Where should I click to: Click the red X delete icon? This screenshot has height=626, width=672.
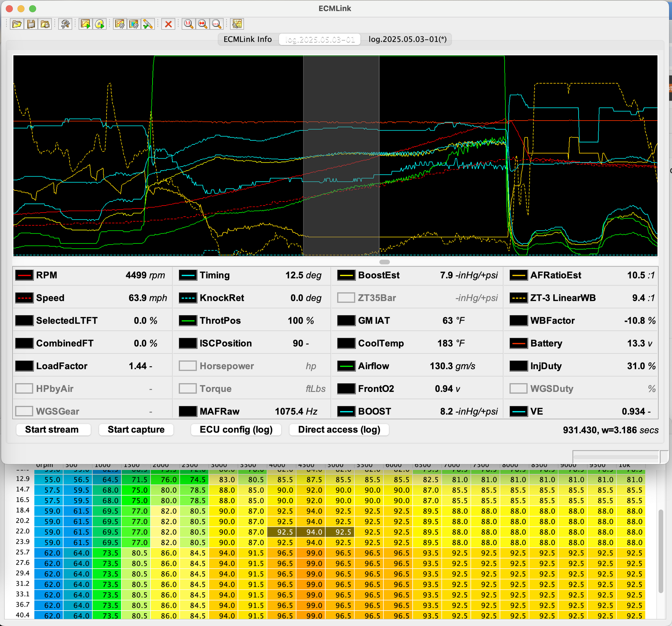(x=168, y=24)
